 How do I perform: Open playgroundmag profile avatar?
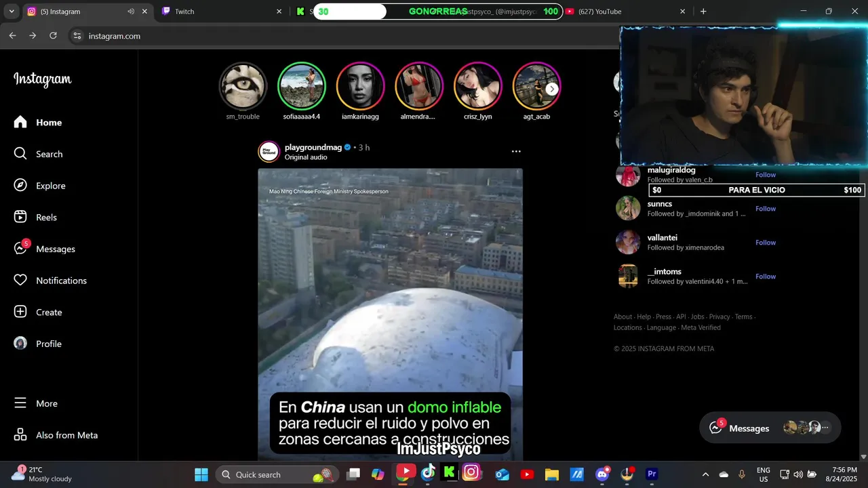pos(269,152)
